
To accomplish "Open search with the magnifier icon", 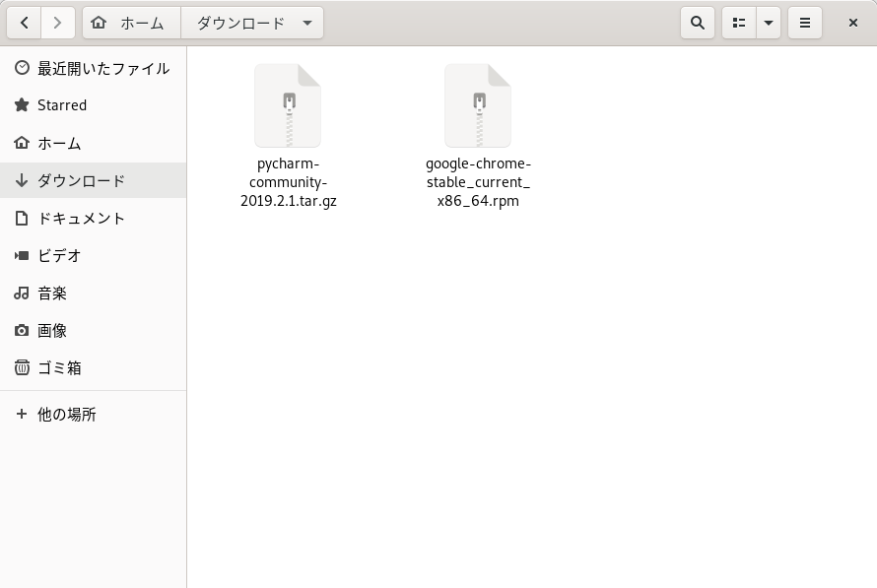I will pos(698,23).
